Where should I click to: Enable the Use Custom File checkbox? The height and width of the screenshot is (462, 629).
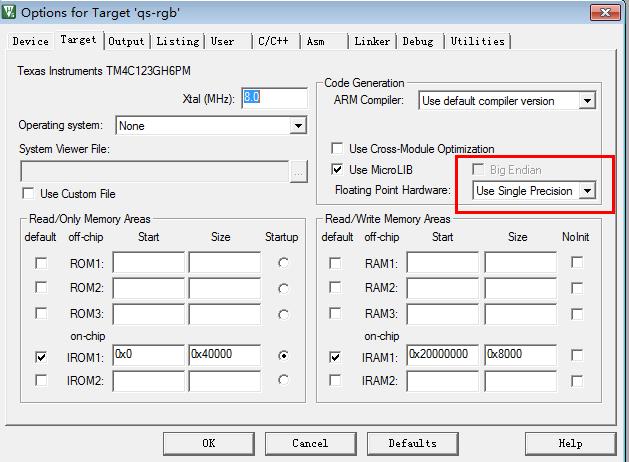pos(28,194)
